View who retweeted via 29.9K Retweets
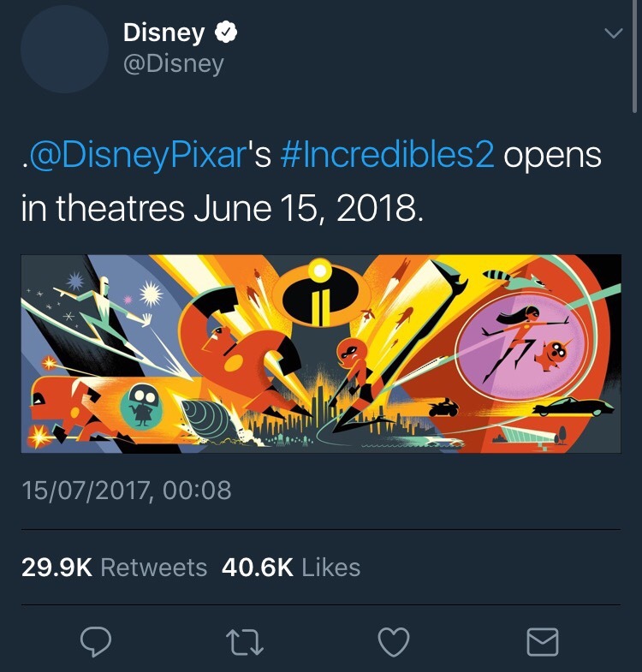 click(114, 568)
